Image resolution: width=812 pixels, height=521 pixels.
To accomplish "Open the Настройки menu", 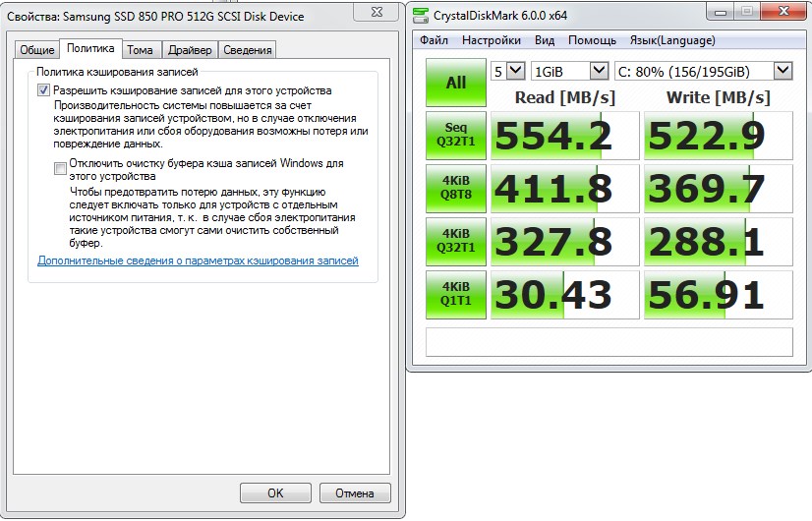I will coord(491,40).
